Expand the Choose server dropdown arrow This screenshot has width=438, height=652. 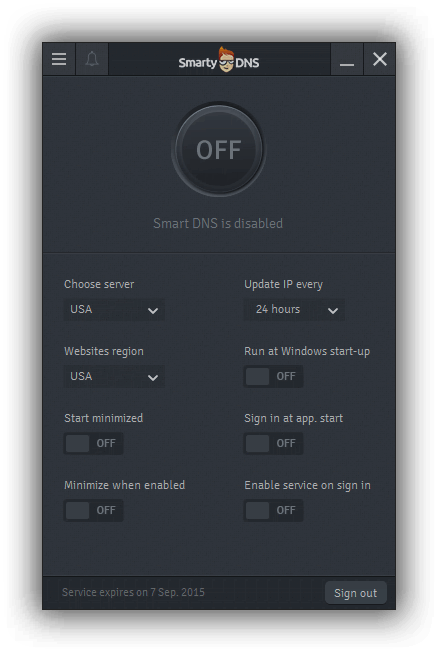click(153, 310)
